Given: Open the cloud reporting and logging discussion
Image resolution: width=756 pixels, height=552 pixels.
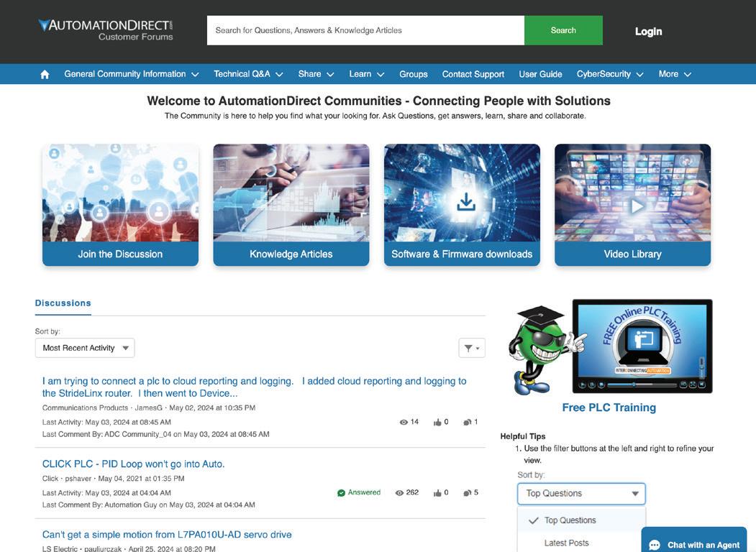Looking at the screenshot, I should (x=254, y=387).
